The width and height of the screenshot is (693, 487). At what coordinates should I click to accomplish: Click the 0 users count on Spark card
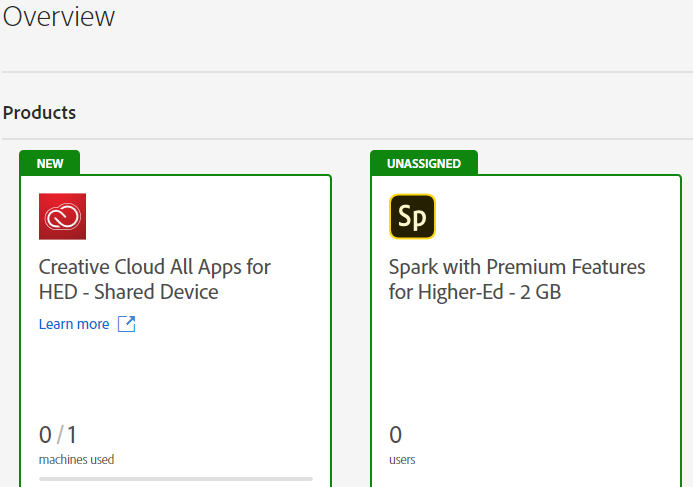pos(396,435)
